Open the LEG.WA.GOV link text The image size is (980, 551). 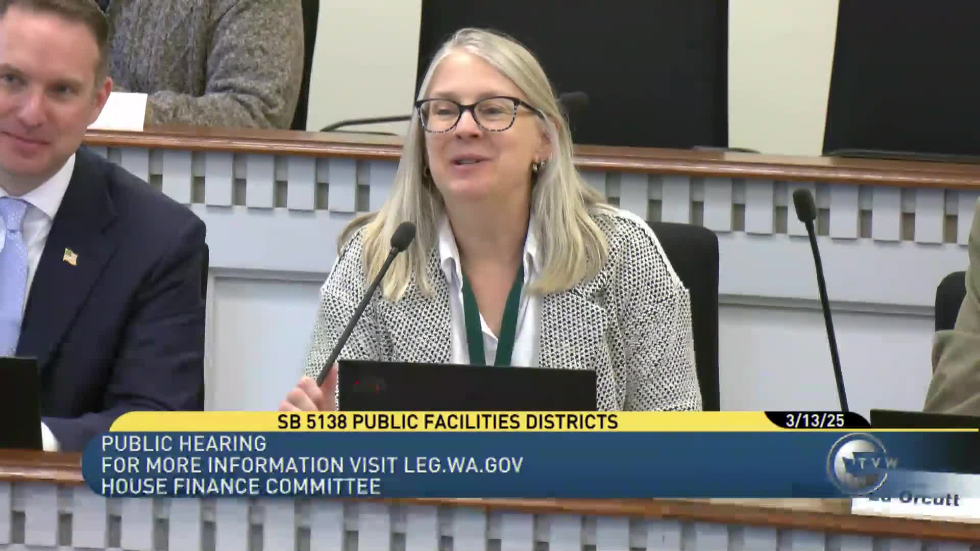(x=463, y=465)
